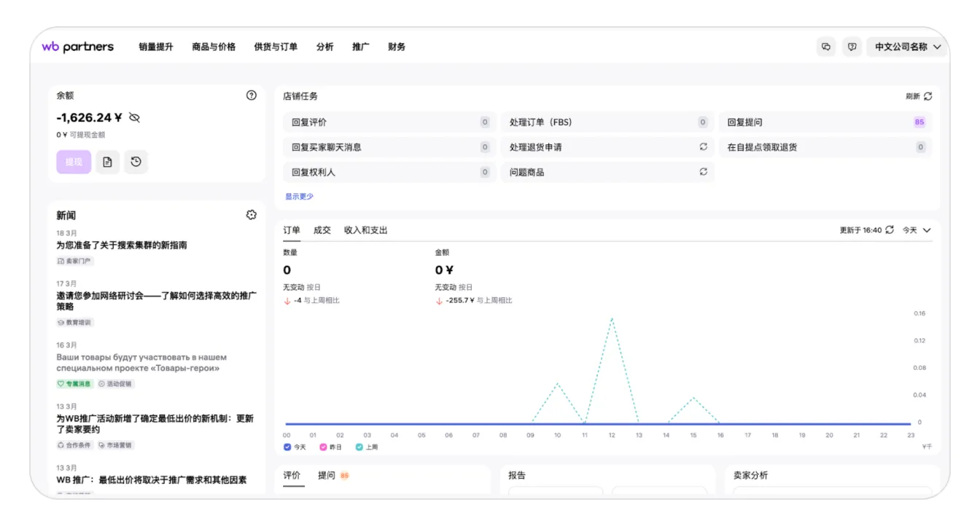Switch to the 收入和支出 tab

click(x=365, y=230)
